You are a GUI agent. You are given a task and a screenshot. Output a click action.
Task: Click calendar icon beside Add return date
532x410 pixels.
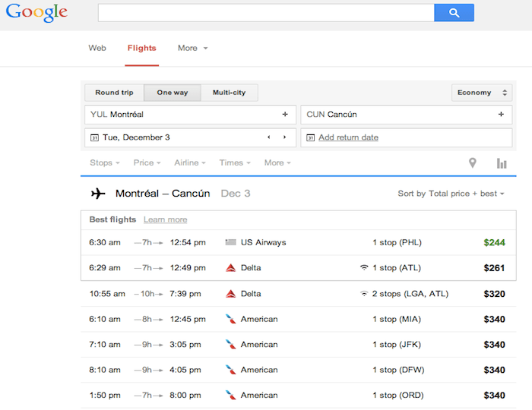coord(310,137)
